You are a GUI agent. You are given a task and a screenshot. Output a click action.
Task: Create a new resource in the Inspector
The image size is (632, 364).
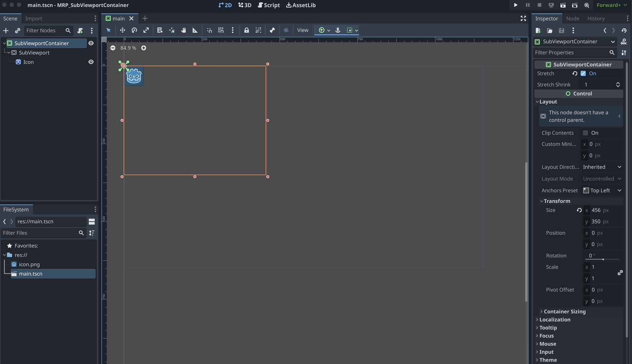(x=538, y=31)
